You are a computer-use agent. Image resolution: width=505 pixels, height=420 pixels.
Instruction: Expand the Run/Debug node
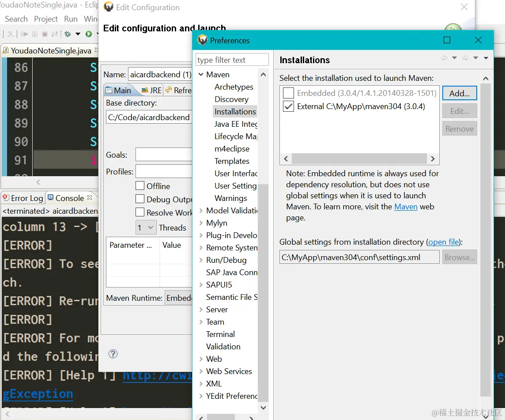click(x=201, y=260)
